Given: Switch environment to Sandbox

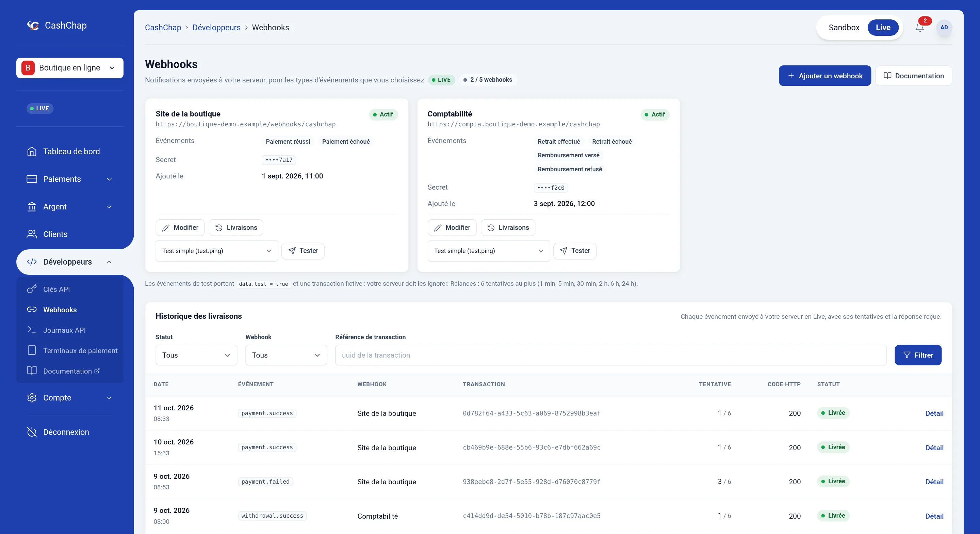Looking at the screenshot, I should click(844, 28).
